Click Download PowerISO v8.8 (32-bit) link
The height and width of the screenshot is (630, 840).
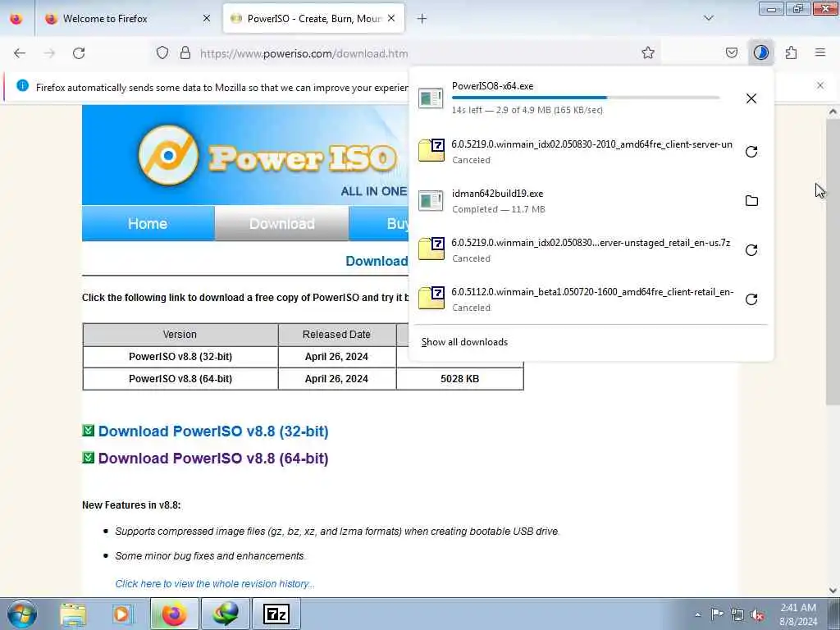pyautogui.click(x=213, y=431)
